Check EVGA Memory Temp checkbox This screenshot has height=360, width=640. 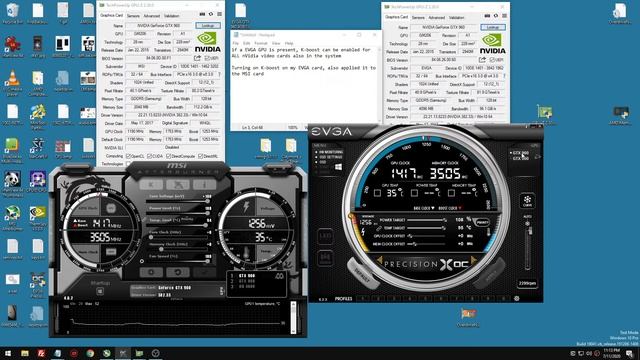(x=451, y=193)
